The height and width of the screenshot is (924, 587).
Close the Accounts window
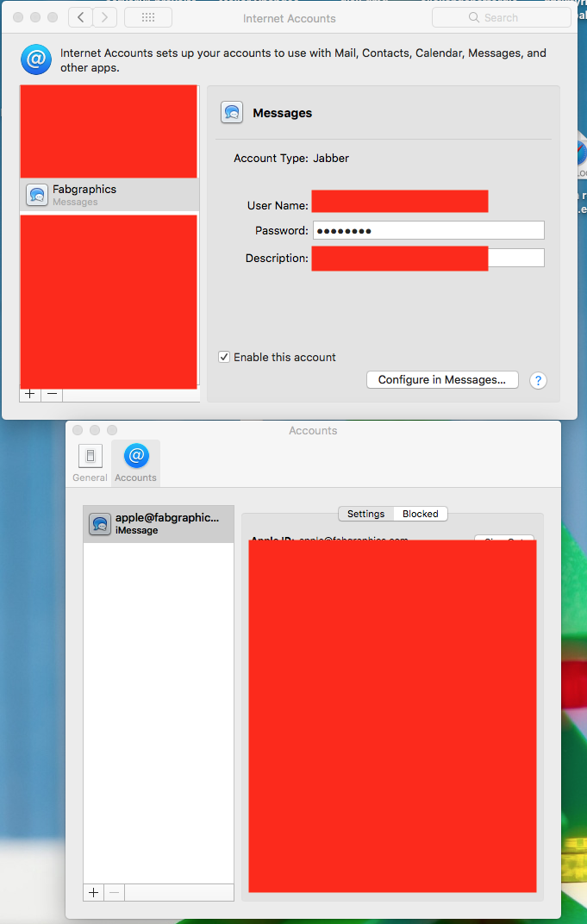(78, 430)
